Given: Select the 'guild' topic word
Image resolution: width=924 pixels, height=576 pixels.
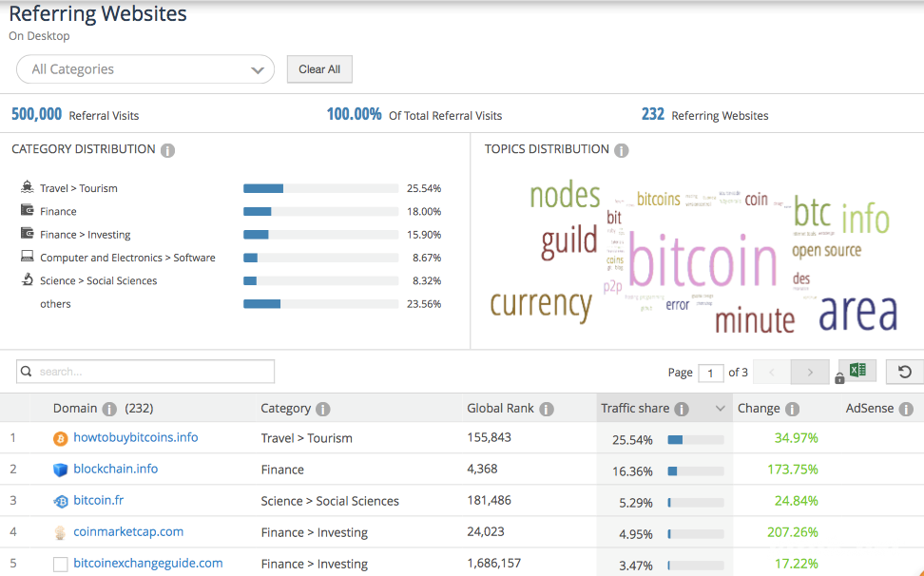Looking at the screenshot, I should point(569,241).
